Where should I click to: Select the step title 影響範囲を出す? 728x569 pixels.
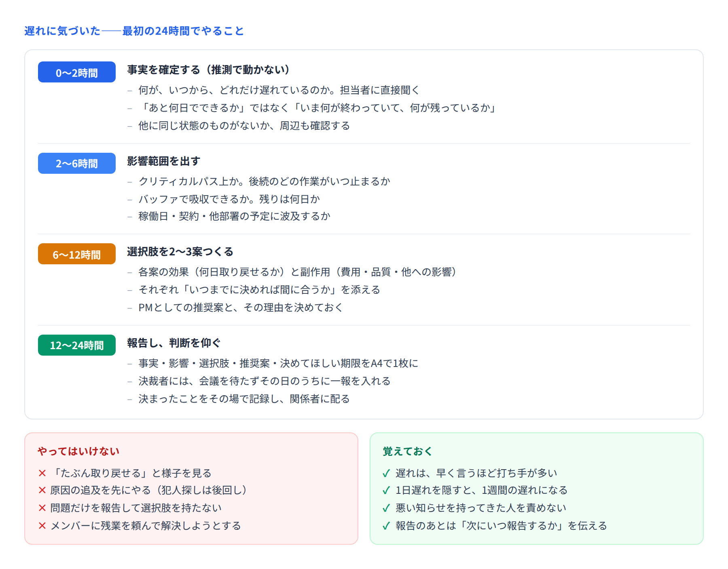[x=164, y=161]
